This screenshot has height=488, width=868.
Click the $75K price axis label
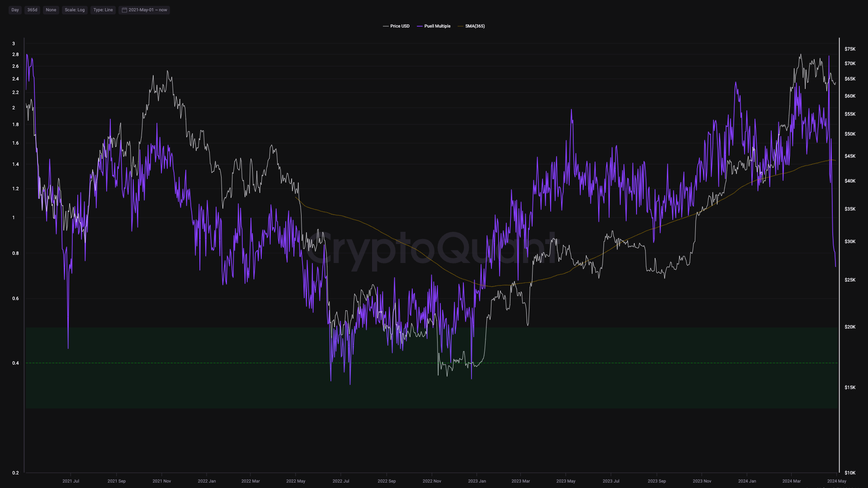(x=850, y=49)
